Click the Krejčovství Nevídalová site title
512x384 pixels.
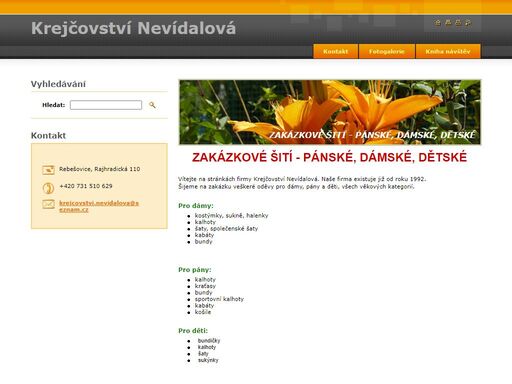pyautogui.click(x=134, y=28)
